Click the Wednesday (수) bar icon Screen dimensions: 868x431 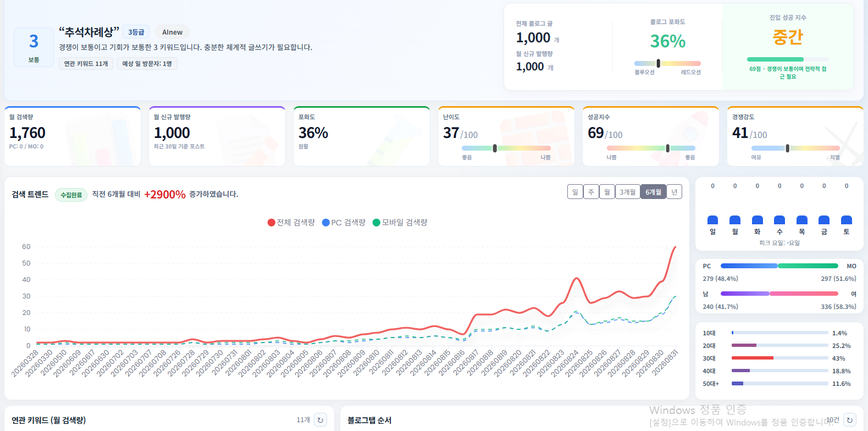pos(779,220)
